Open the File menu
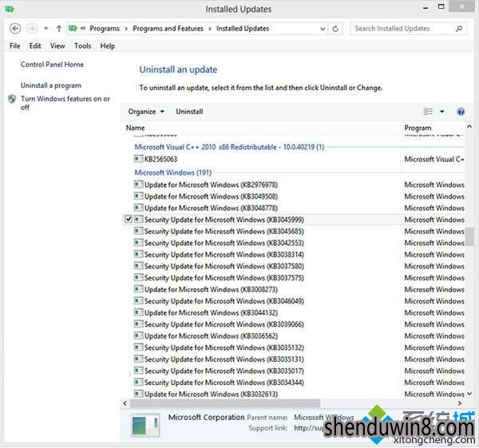Screen dimensions: 479x448 [15, 46]
